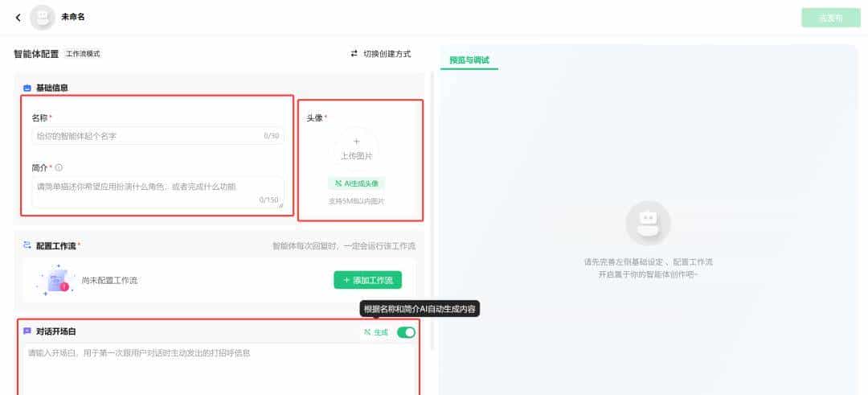The image size is (868, 395).
Task: Click the 基础信息 section calendar icon
Action: pos(27,88)
